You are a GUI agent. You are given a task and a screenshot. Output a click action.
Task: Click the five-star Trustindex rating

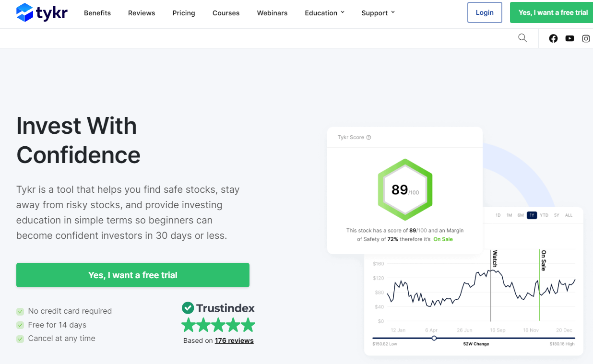[218, 325]
